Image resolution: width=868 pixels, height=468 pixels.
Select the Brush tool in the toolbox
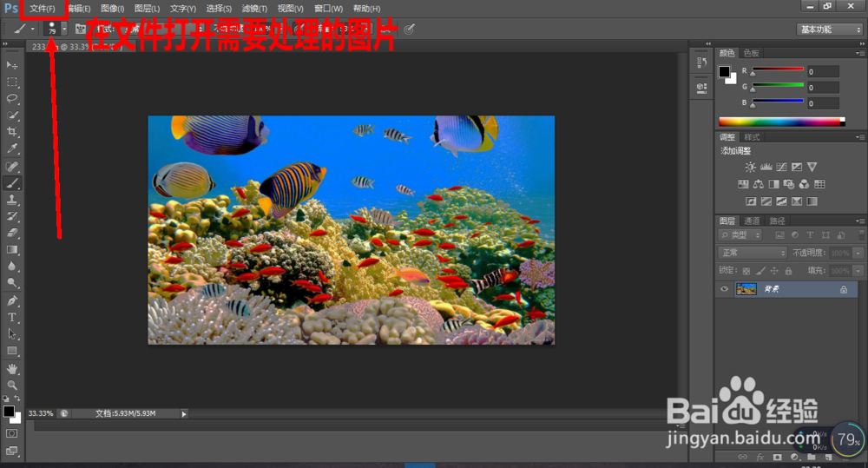pyautogui.click(x=12, y=182)
